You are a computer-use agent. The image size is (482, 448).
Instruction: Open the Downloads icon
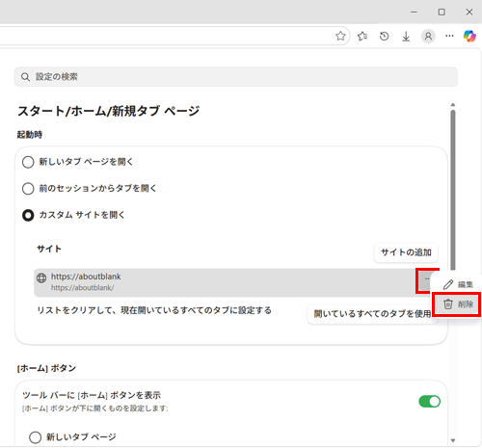[x=406, y=37]
